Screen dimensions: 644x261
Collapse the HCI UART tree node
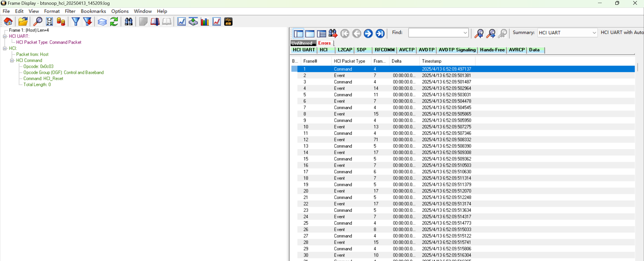(x=5, y=36)
